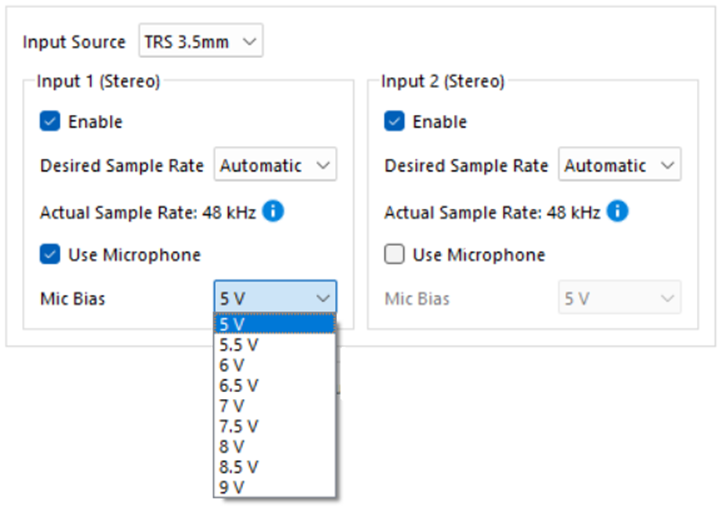Check Use Microphone for Input 2
This screenshot has width=721, height=507.
tap(394, 254)
